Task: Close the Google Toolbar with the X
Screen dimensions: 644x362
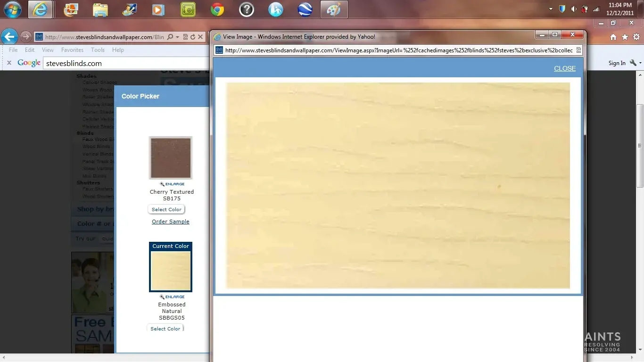Action: [x=8, y=63]
